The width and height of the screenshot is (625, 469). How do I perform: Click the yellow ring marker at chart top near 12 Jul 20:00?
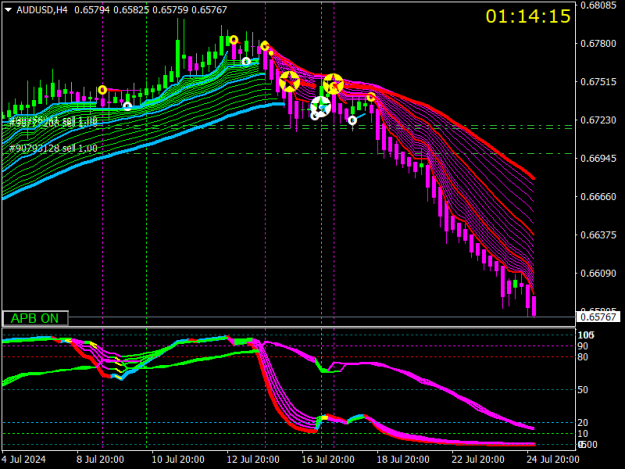[234, 40]
